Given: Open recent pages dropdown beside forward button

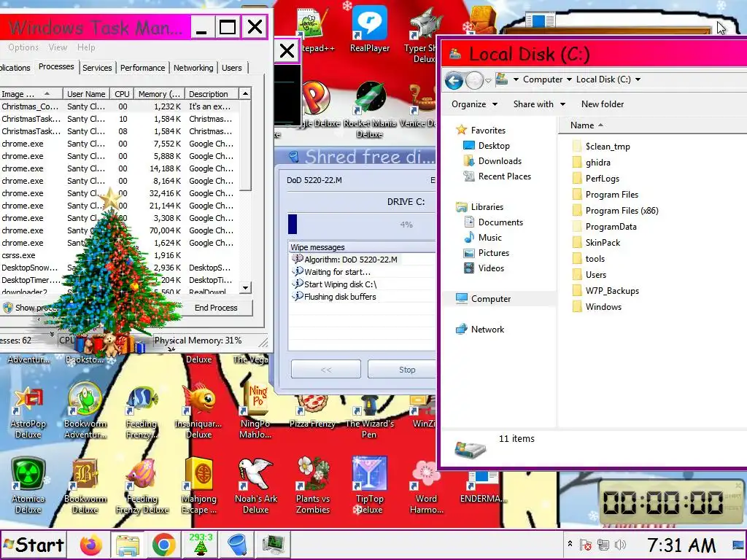Looking at the screenshot, I should point(488,80).
